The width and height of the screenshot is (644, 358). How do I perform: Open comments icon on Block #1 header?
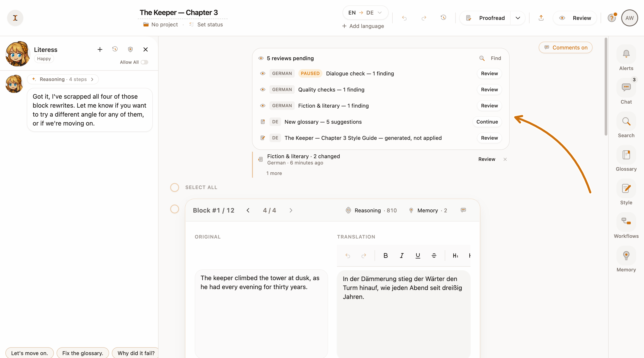[463, 210]
